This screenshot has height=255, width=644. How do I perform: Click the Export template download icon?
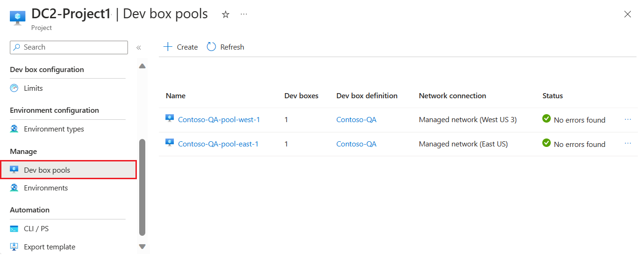coord(14,247)
